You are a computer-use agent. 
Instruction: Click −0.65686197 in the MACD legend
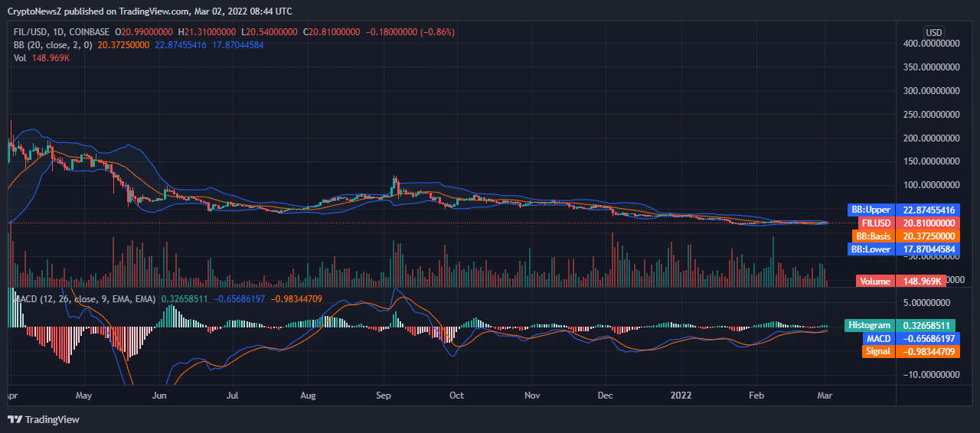(x=238, y=298)
